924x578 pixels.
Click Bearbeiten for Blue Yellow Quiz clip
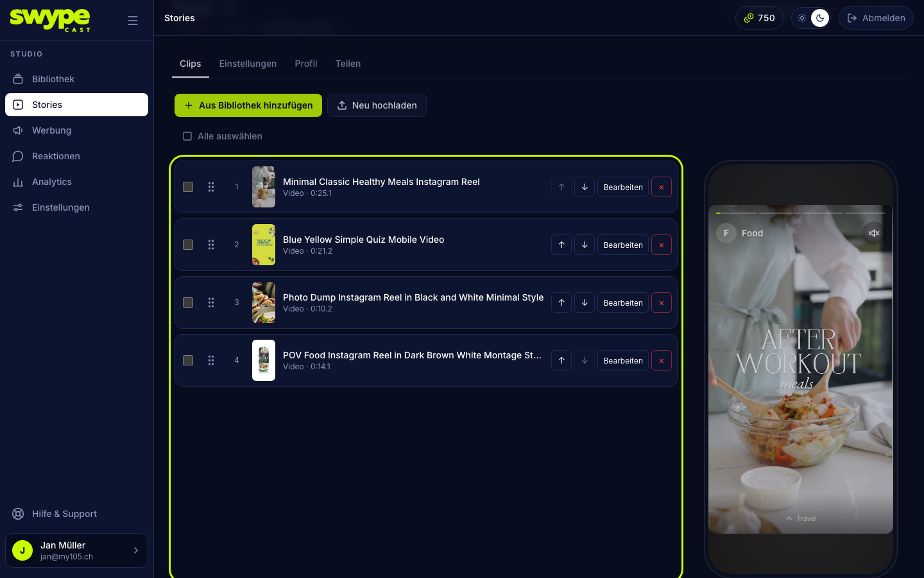[623, 245]
